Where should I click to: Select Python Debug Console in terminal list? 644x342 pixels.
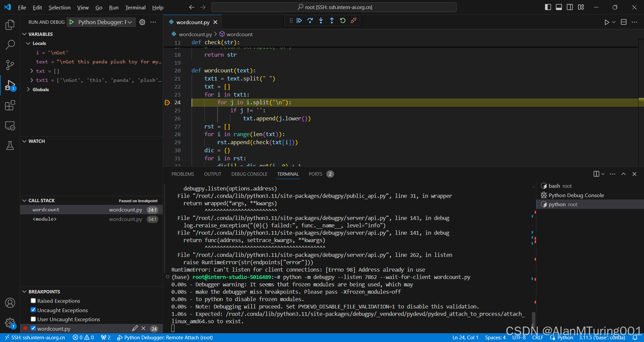[576, 195]
